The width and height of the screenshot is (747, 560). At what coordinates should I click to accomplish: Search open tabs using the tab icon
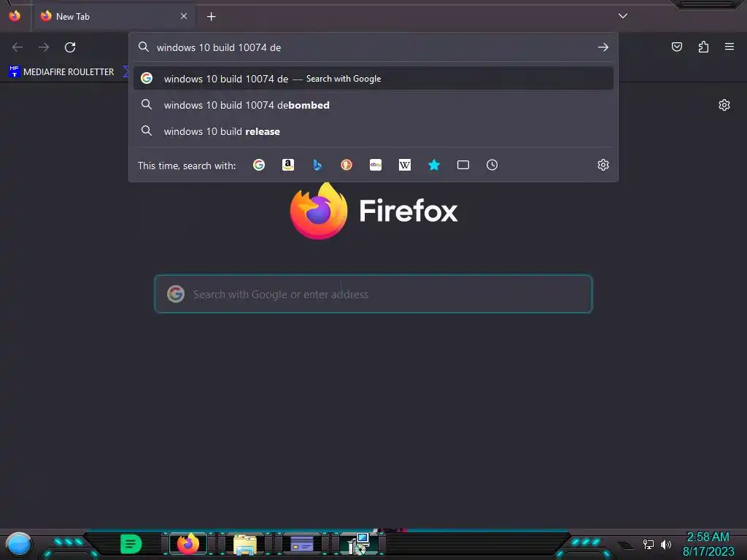(463, 165)
